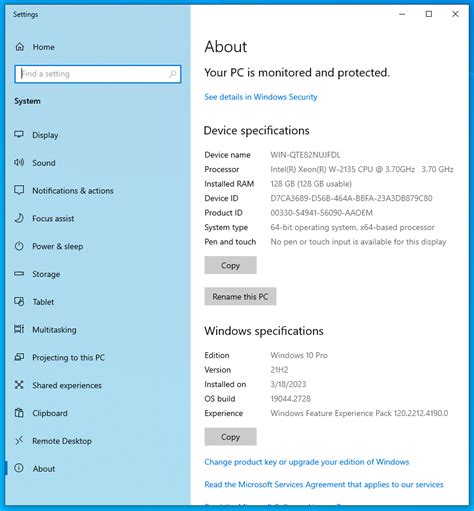Click Change product key or upgrade link

(307, 462)
